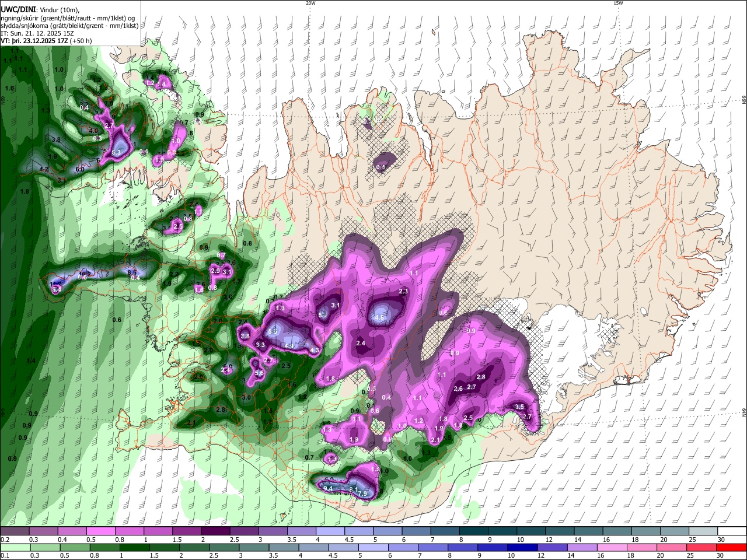This screenshot has width=747, height=560.
Task: Click the 'rigning/skúrir' legend description line
Action: pyautogui.click(x=68, y=18)
